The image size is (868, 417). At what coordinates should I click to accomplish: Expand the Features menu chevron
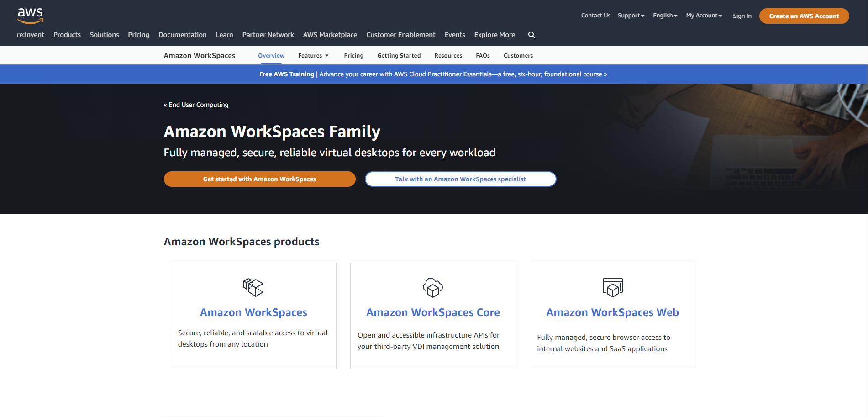click(326, 55)
